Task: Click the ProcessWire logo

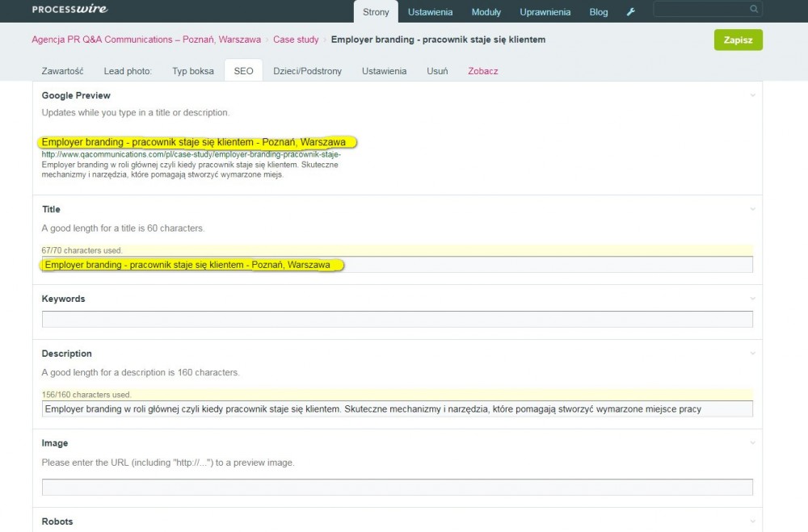Action: coord(69,10)
